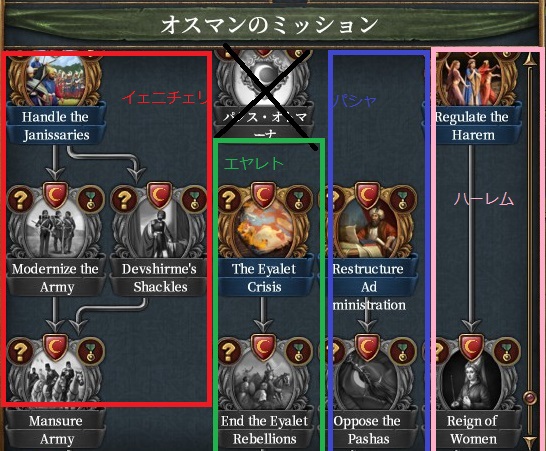Image resolution: width=546 pixels, height=451 pixels.
Task: Click The Eyalet Crisis name banner
Action: click(264, 278)
